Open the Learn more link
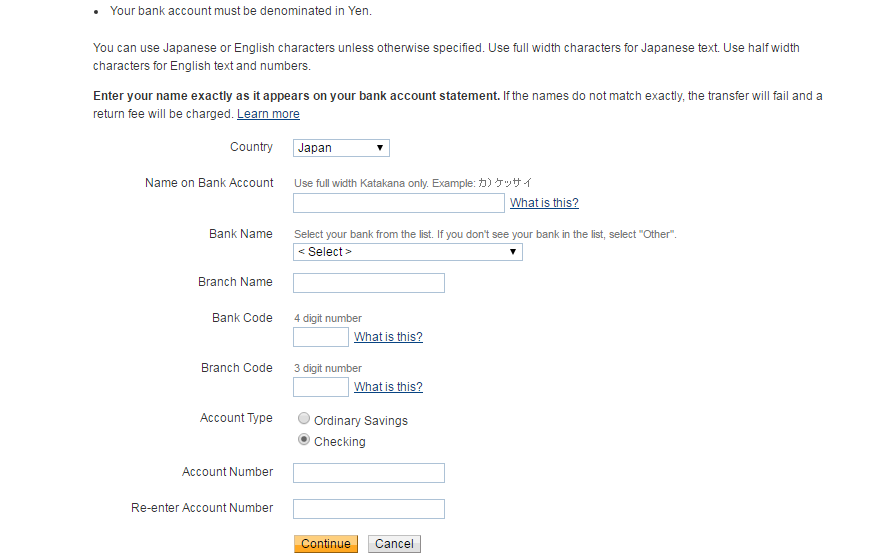Screen dimensions: 885x555 tap(268, 114)
